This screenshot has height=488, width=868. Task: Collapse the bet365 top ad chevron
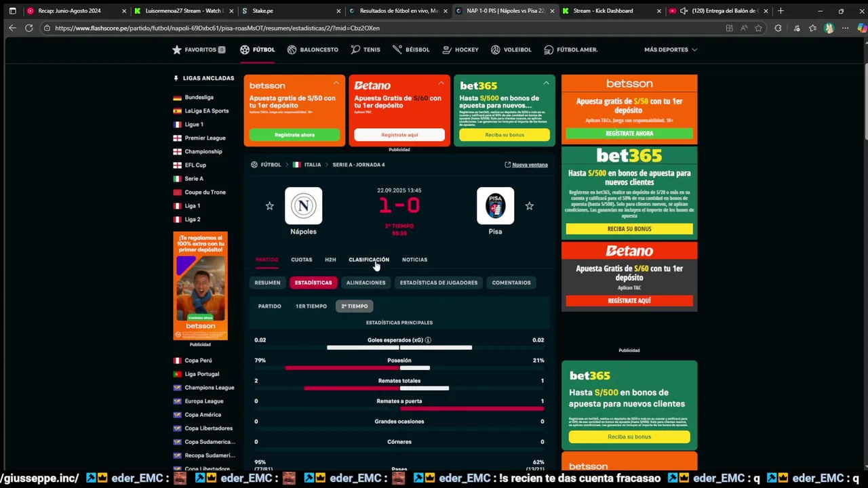(x=546, y=83)
